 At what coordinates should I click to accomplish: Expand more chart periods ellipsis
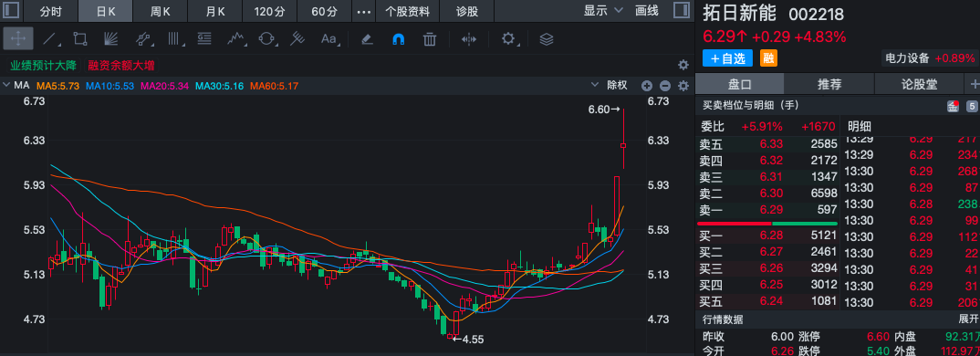[364, 11]
